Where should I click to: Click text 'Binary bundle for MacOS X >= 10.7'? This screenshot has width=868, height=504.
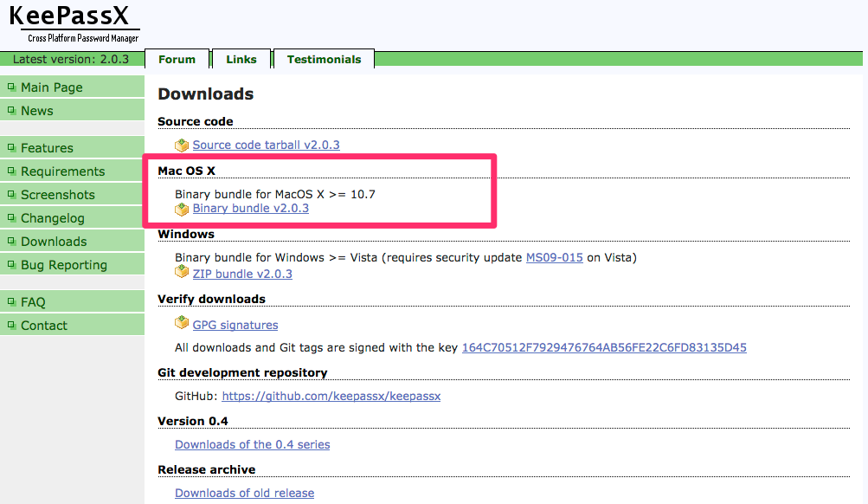point(275,194)
